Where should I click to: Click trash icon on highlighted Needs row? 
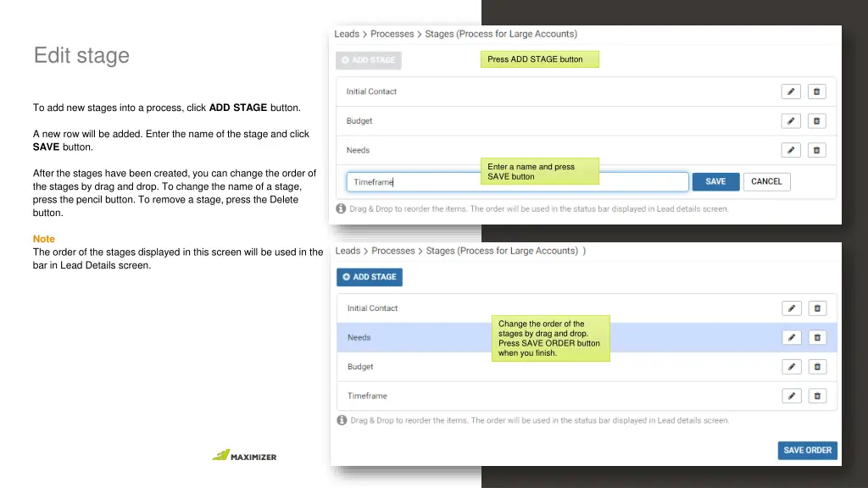point(817,337)
